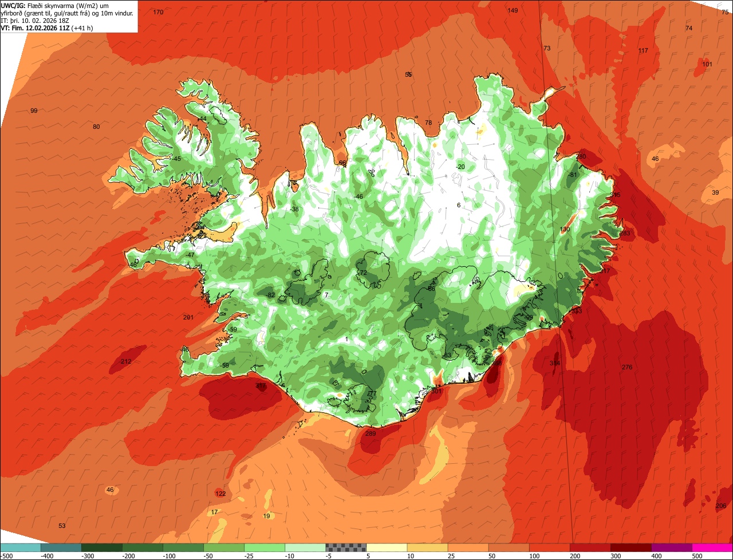Click the map value 99
Viewport: 733px width, 560px height.
[x=34, y=111]
